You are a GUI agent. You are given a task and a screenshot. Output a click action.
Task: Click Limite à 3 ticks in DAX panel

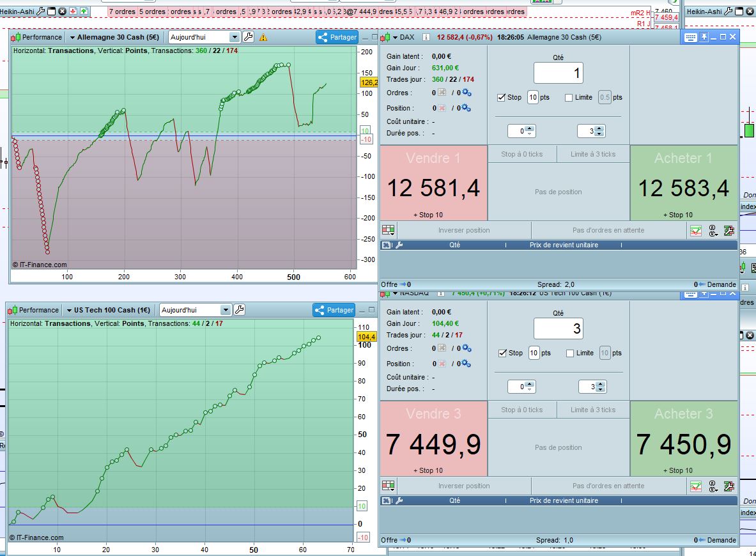point(593,154)
